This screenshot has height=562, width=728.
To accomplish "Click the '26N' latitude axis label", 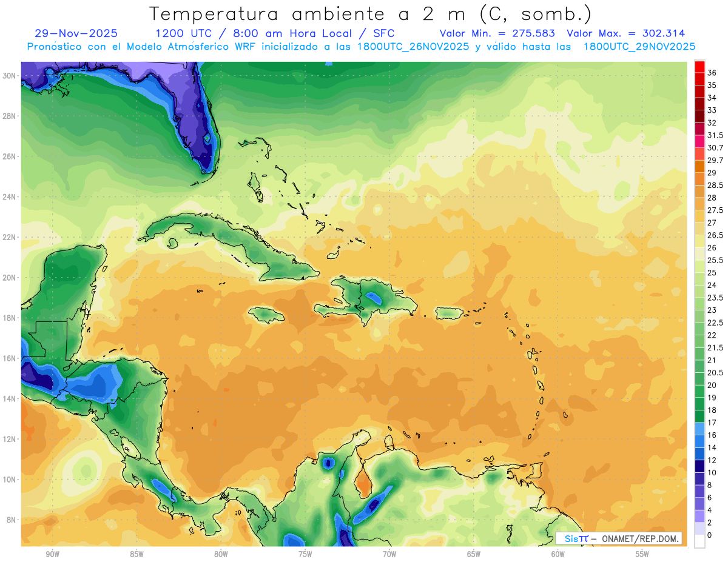I will 9,156.
